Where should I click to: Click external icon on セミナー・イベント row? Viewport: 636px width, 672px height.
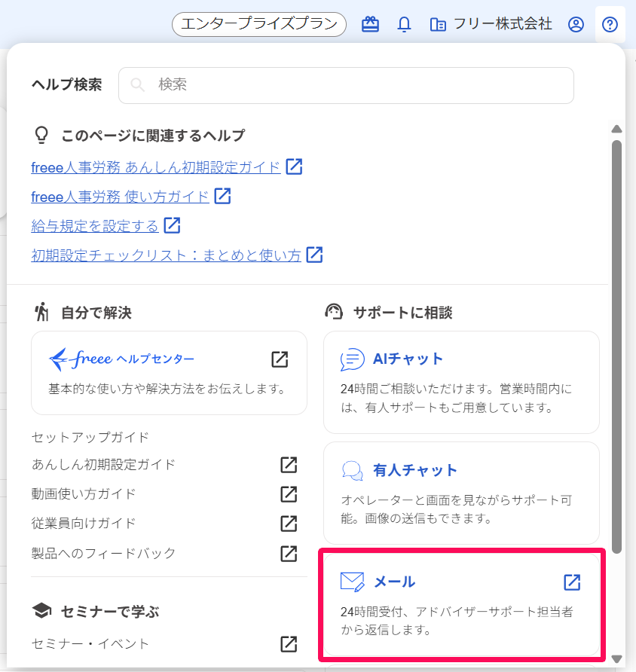click(289, 643)
